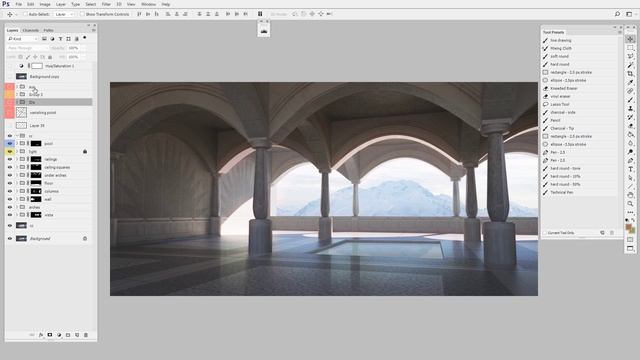Screen dimensions: 640x360
Task: Open layer style fx menu
Action: click(x=41, y=335)
